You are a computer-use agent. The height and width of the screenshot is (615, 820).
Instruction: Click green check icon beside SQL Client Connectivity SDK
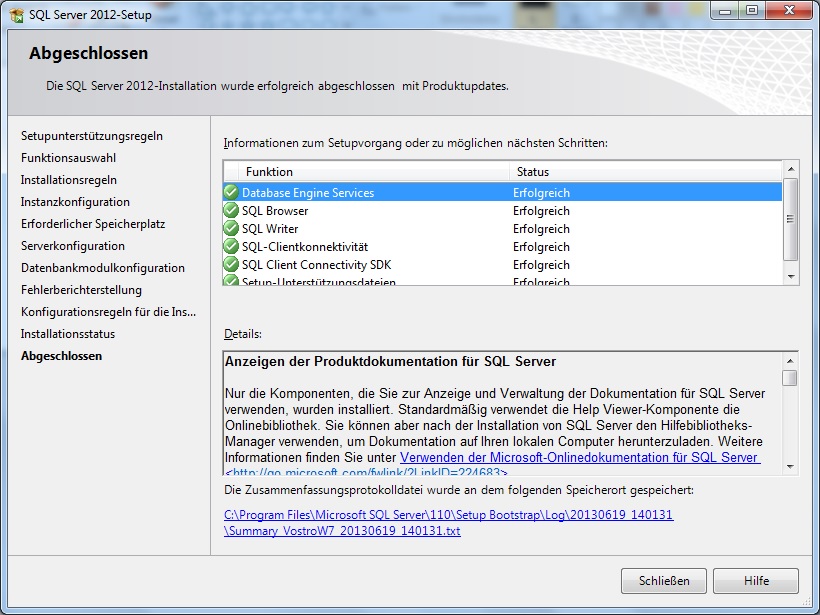(x=231, y=264)
